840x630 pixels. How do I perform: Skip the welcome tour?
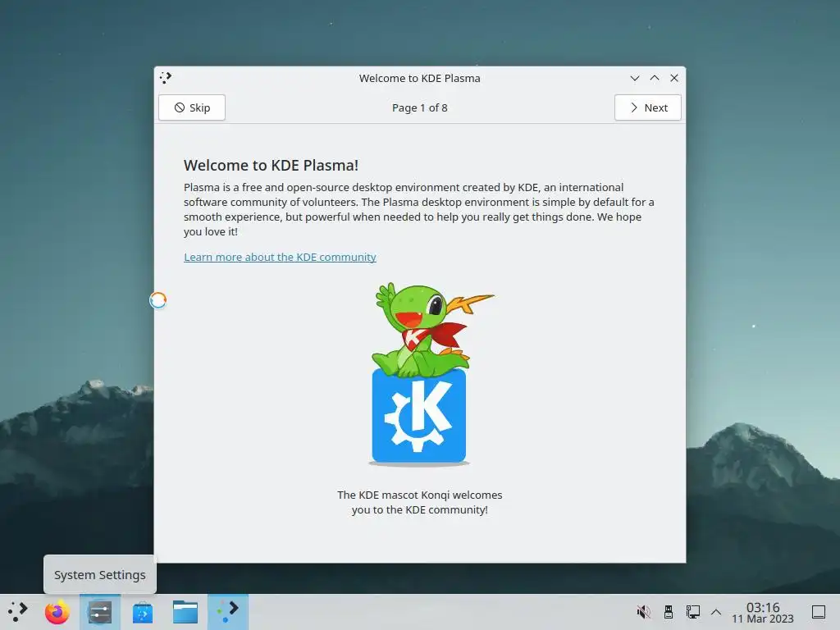click(192, 107)
